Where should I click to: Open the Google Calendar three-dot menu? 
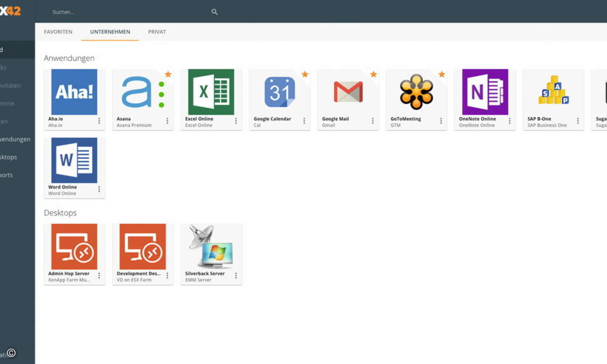pyautogui.click(x=304, y=121)
